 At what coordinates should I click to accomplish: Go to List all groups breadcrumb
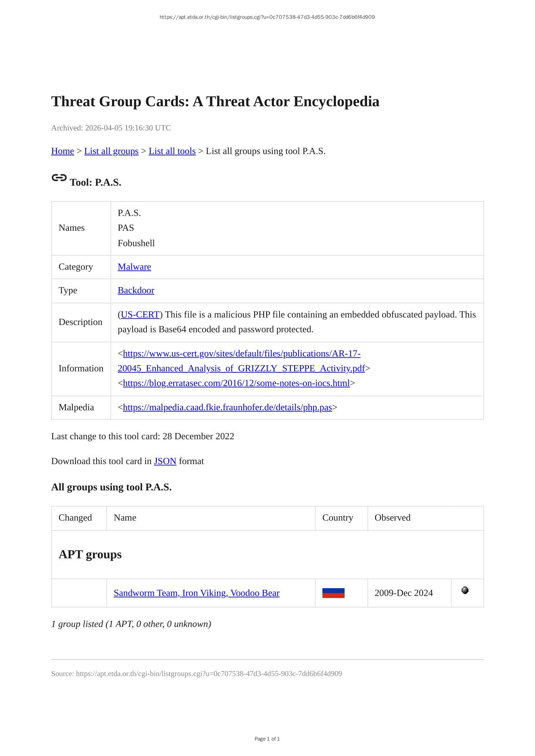pyautogui.click(x=111, y=151)
